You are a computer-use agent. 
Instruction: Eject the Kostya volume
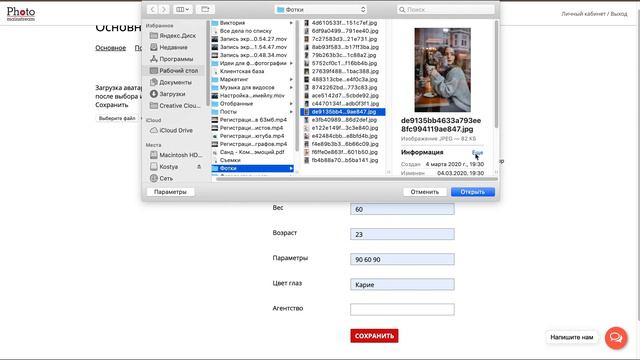pos(199,167)
